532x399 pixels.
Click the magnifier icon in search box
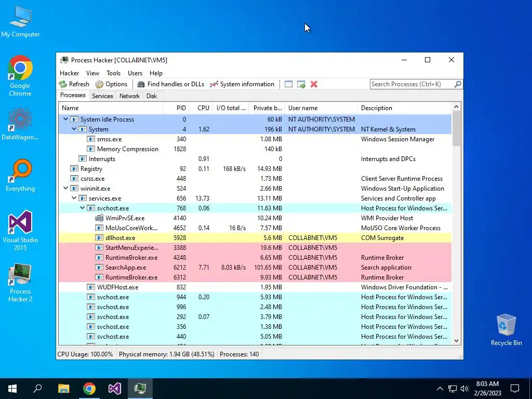click(x=457, y=84)
